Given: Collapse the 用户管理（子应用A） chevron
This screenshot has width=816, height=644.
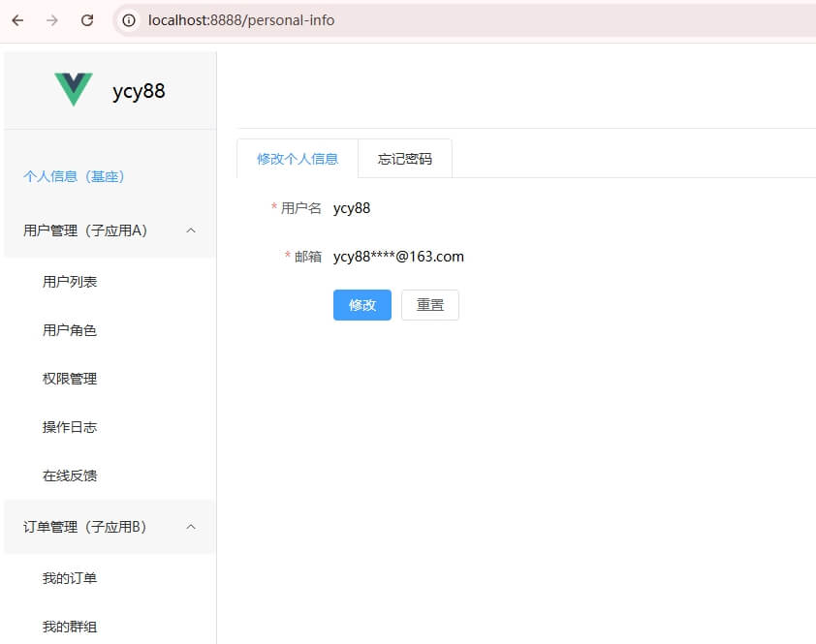Looking at the screenshot, I should pos(191,230).
